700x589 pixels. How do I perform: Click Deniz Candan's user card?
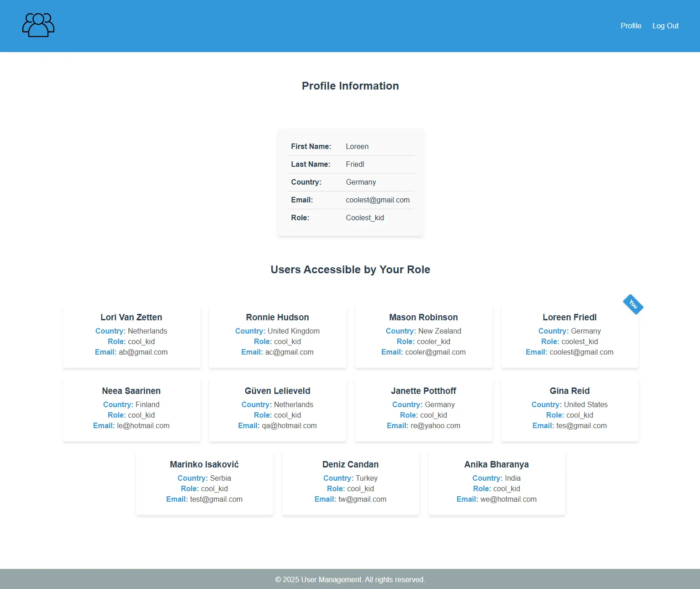pos(350,482)
